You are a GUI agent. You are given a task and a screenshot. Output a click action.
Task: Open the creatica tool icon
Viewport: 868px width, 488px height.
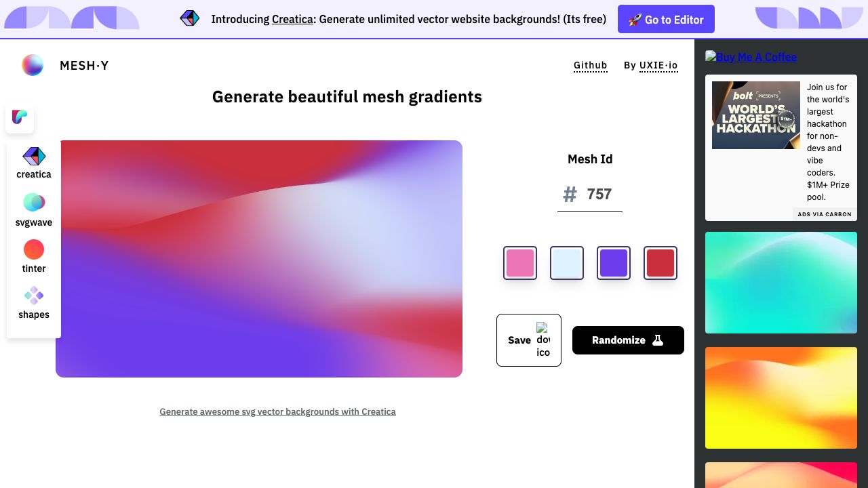point(34,157)
